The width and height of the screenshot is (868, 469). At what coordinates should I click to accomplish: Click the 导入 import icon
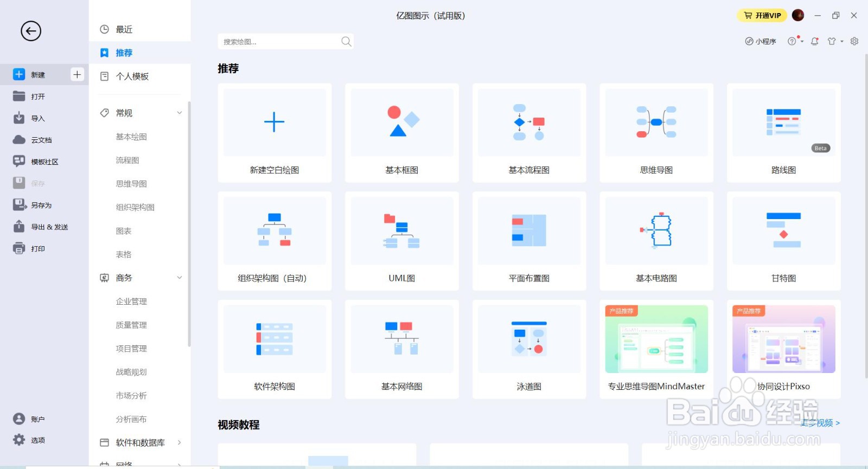19,118
